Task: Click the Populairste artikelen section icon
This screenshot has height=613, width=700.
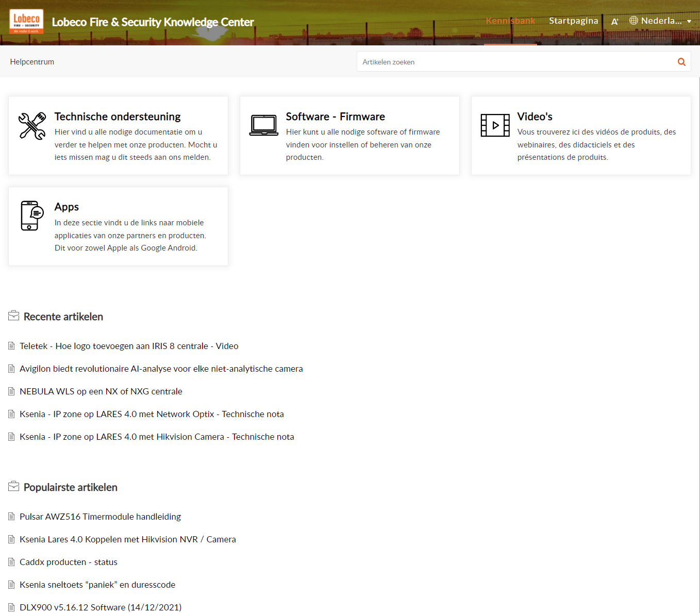Action: tap(14, 487)
